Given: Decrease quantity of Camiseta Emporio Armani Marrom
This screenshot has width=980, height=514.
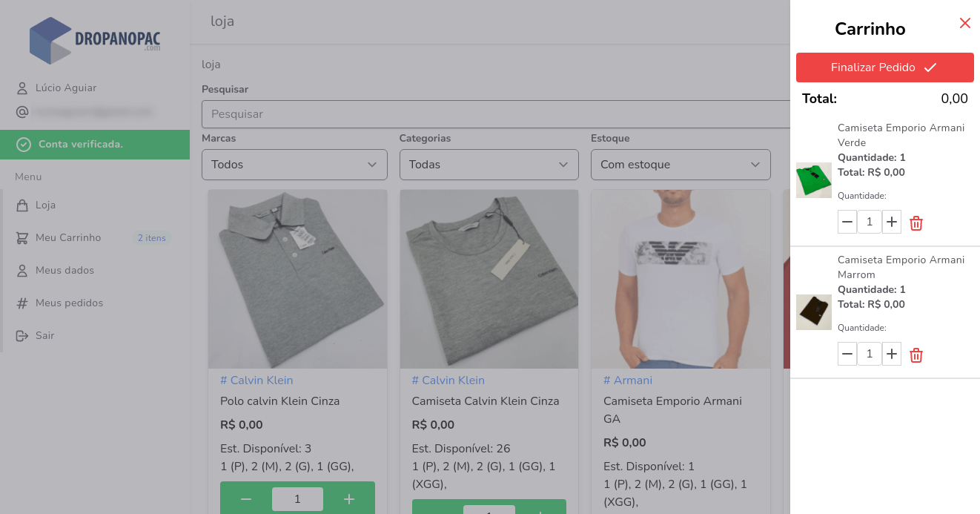Looking at the screenshot, I should [847, 354].
